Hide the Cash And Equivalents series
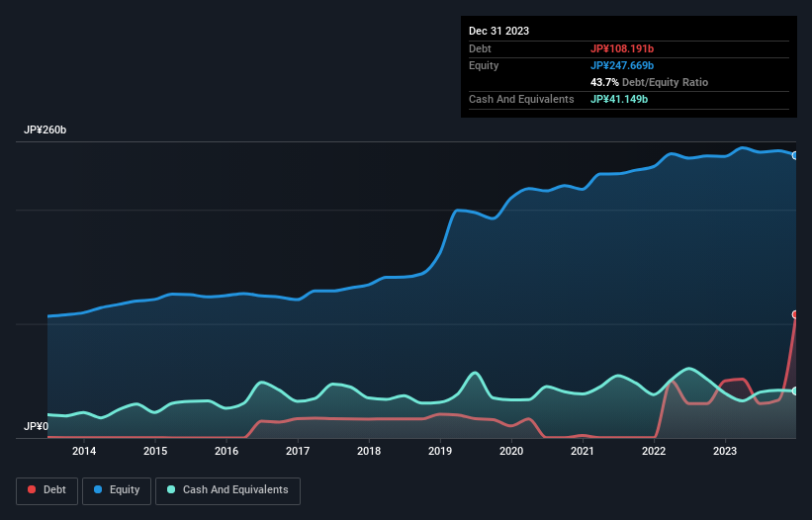The width and height of the screenshot is (812, 520). point(227,490)
